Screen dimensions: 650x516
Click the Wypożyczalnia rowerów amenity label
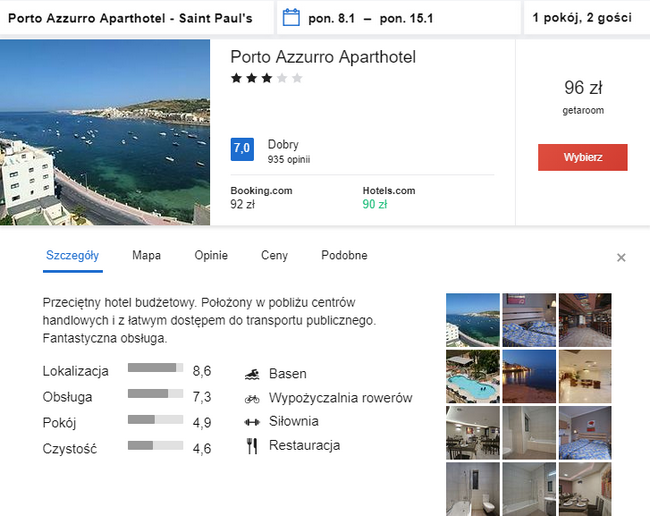(341, 398)
